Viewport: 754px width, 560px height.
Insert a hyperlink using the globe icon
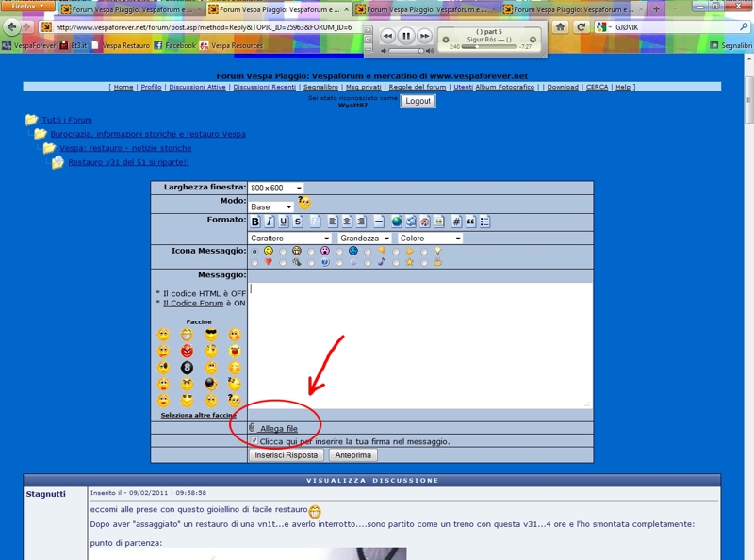(397, 222)
